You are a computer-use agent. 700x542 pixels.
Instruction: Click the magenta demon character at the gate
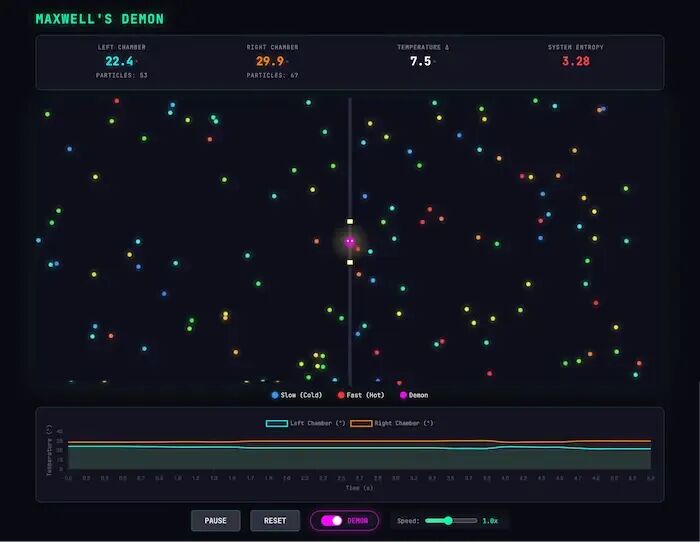[350, 242]
